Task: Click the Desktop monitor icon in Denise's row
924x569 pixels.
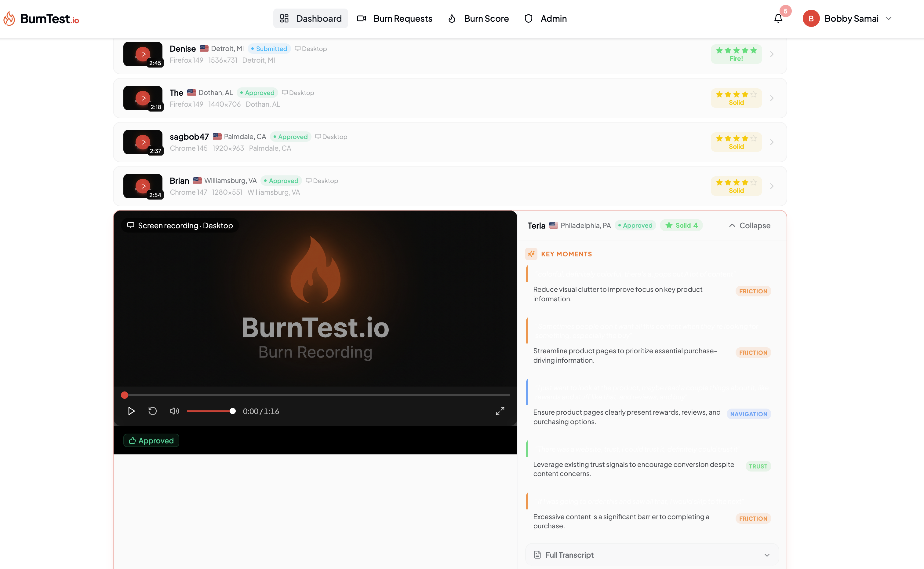Action: [297, 49]
